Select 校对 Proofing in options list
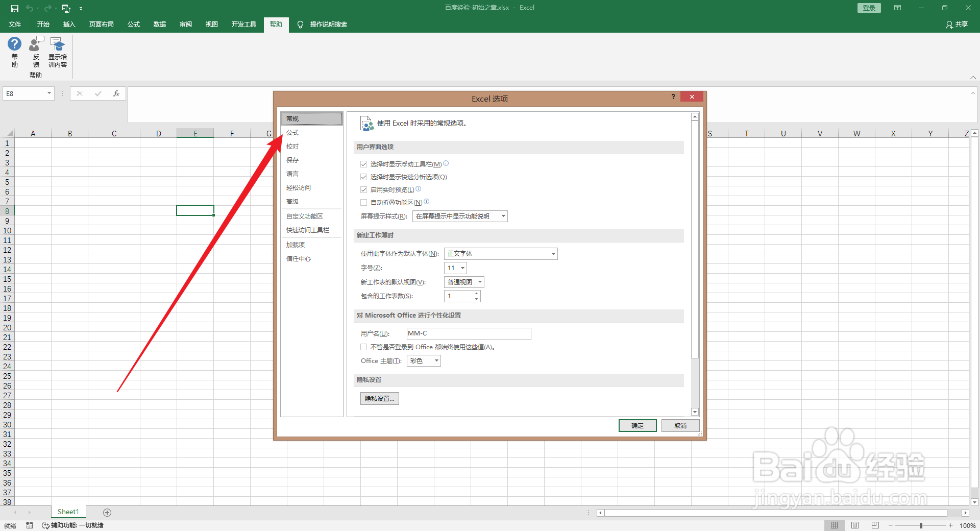Viewport: 980px width, 531px height. [x=312, y=147]
